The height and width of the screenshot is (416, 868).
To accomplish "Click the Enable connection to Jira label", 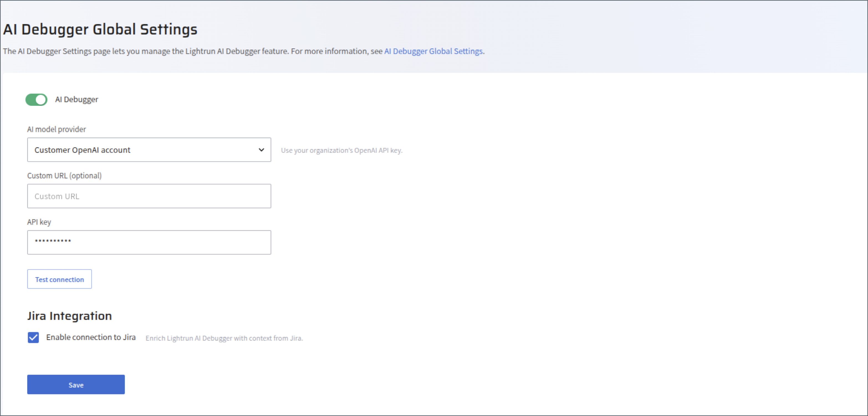I will (91, 337).
